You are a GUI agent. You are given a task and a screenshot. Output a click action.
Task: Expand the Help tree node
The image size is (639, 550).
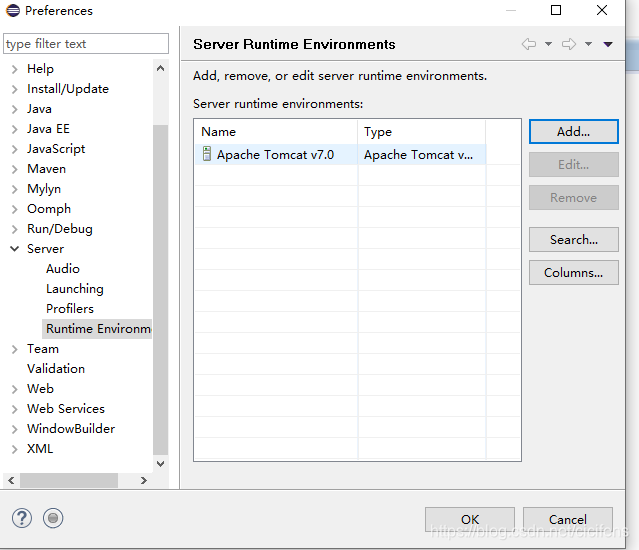click(x=15, y=69)
